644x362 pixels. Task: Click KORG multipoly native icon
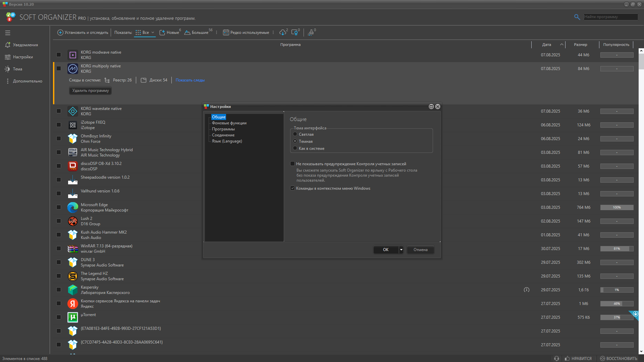pyautogui.click(x=73, y=69)
